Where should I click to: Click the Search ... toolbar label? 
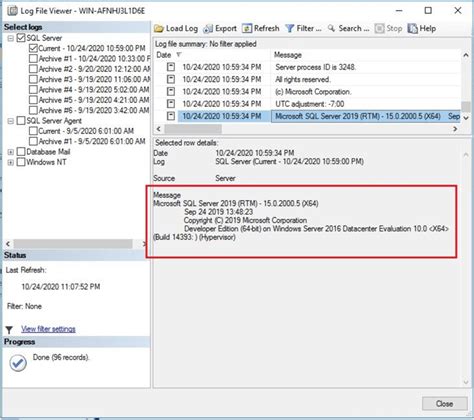[x=354, y=29]
